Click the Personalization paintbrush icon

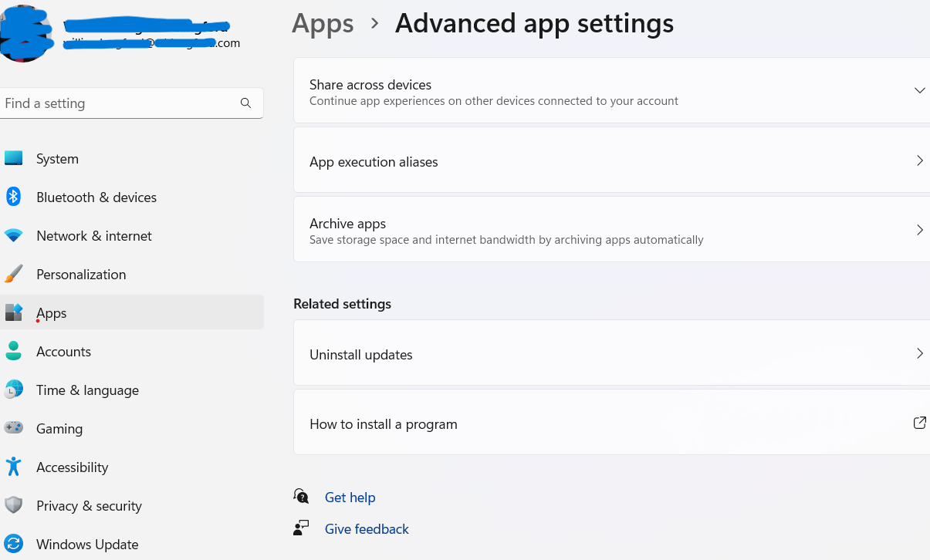13,274
